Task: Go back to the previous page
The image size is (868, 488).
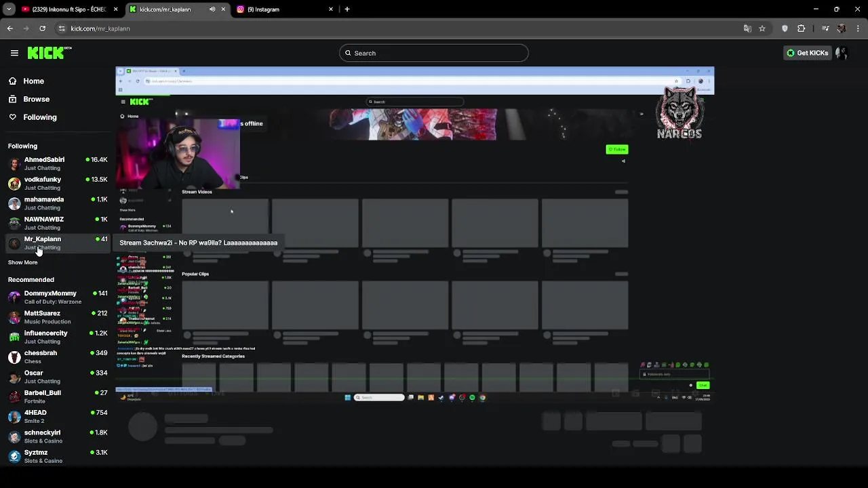Action: click(x=10, y=28)
